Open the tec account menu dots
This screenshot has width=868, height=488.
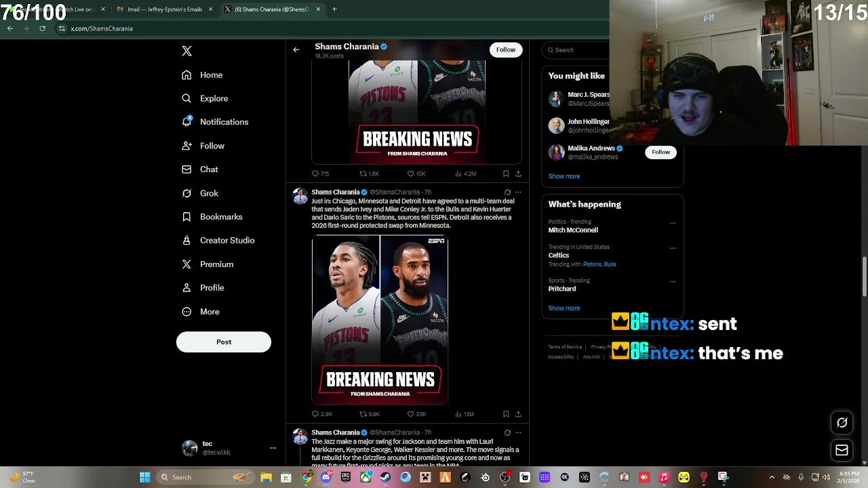[x=273, y=448]
